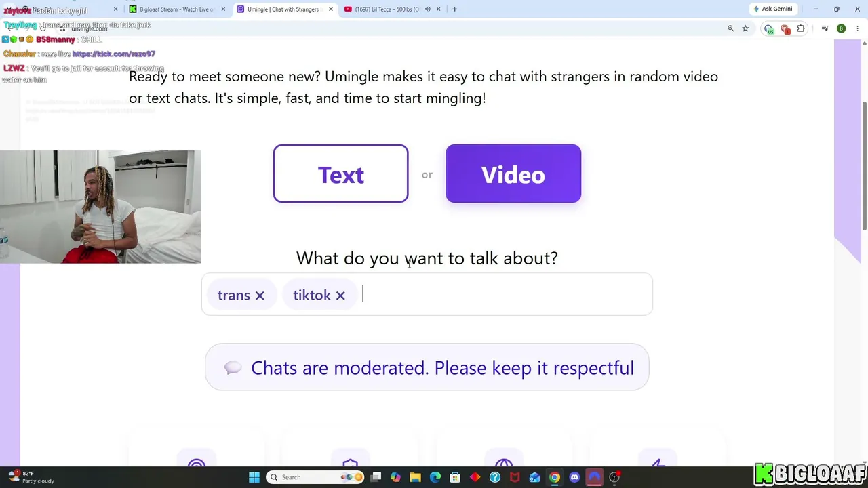Open the Get Help question mark app
868x488 pixels.
pos(495,477)
